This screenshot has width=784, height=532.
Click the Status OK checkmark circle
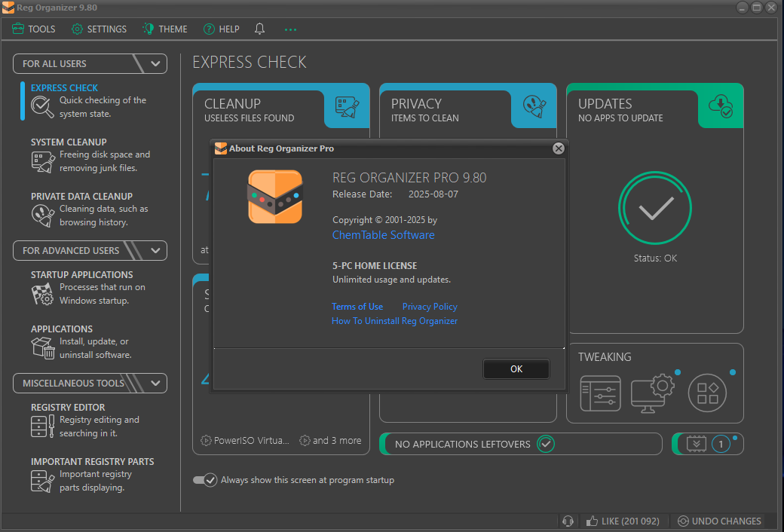pyautogui.click(x=655, y=208)
